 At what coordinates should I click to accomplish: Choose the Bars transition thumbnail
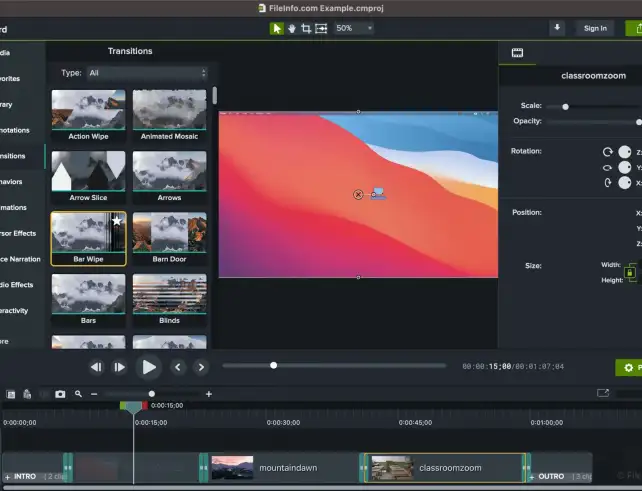[88, 300]
